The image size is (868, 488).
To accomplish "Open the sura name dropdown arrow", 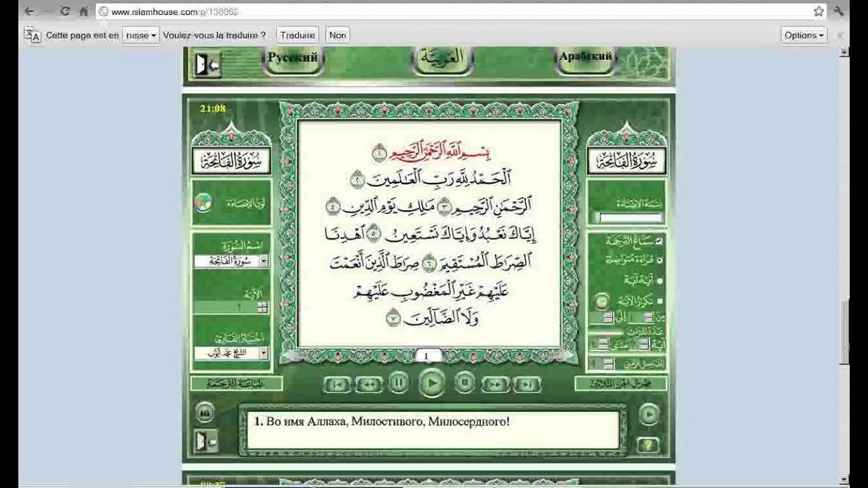I will click(264, 261).
